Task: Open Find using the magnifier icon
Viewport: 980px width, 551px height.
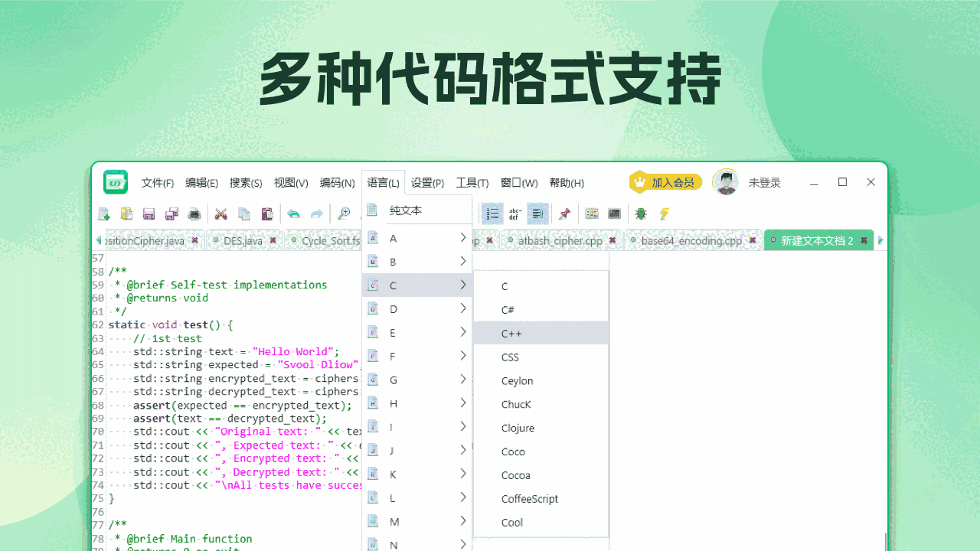Action: [344, 214]
